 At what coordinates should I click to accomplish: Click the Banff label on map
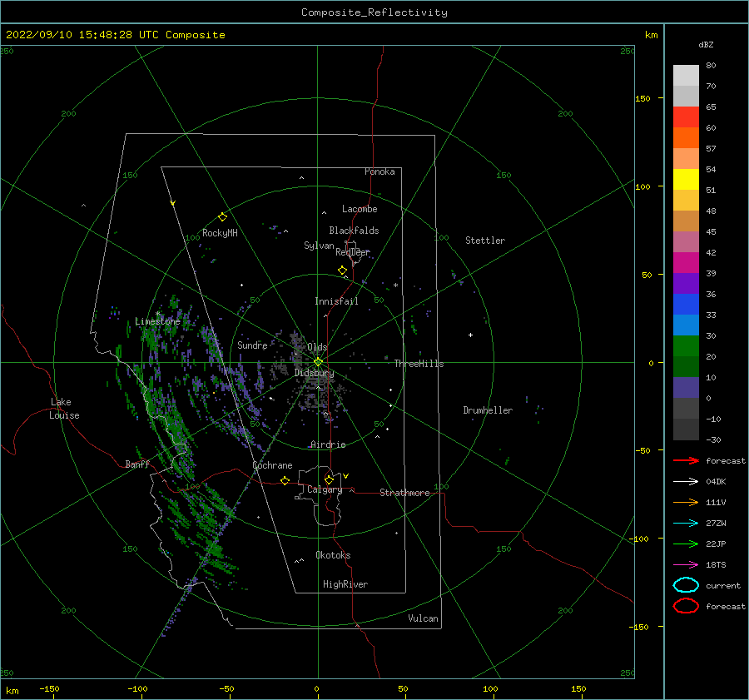pos(137,464)
